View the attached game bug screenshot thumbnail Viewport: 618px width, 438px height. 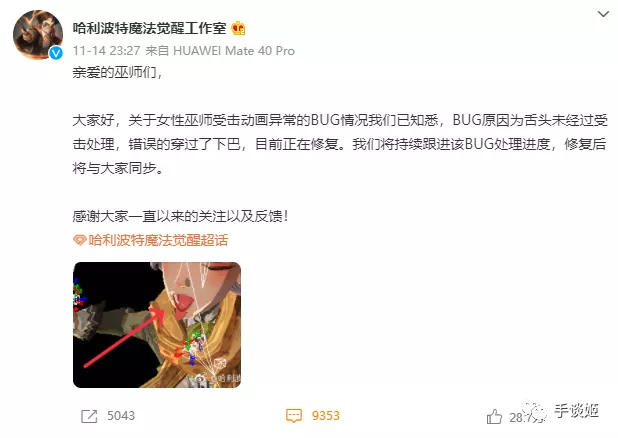tap(157, 325)
